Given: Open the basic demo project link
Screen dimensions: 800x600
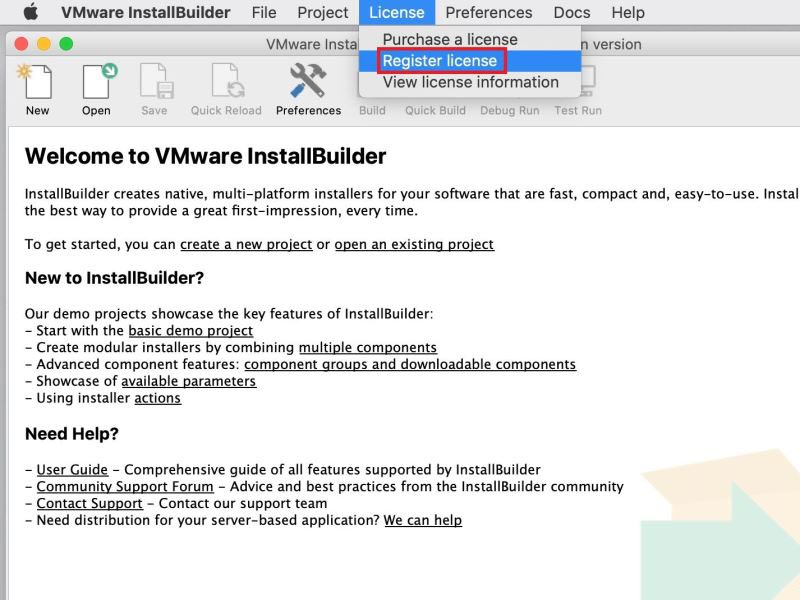Looking at the screenshot, I should pyautogui.click(x=189, y=330).
